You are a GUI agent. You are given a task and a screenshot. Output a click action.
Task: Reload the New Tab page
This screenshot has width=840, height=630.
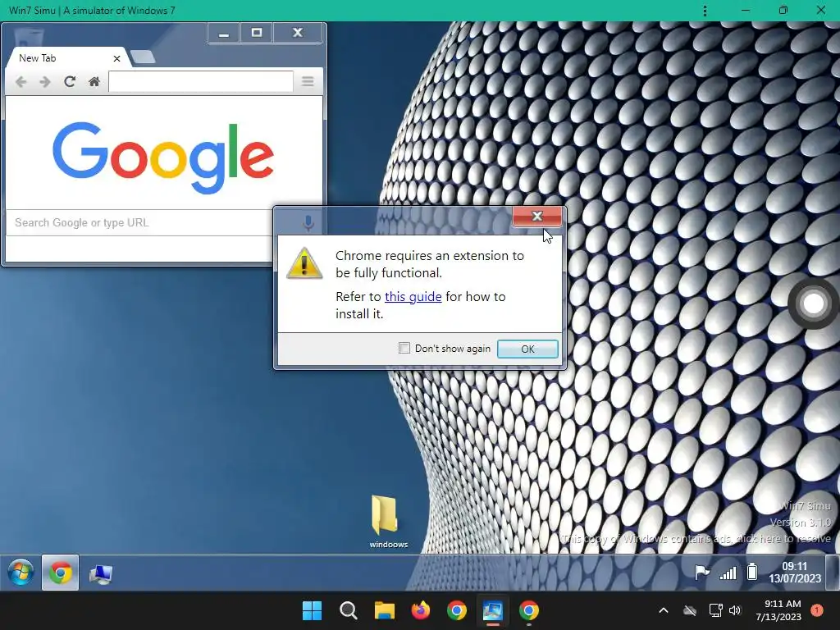coord(70,82)
